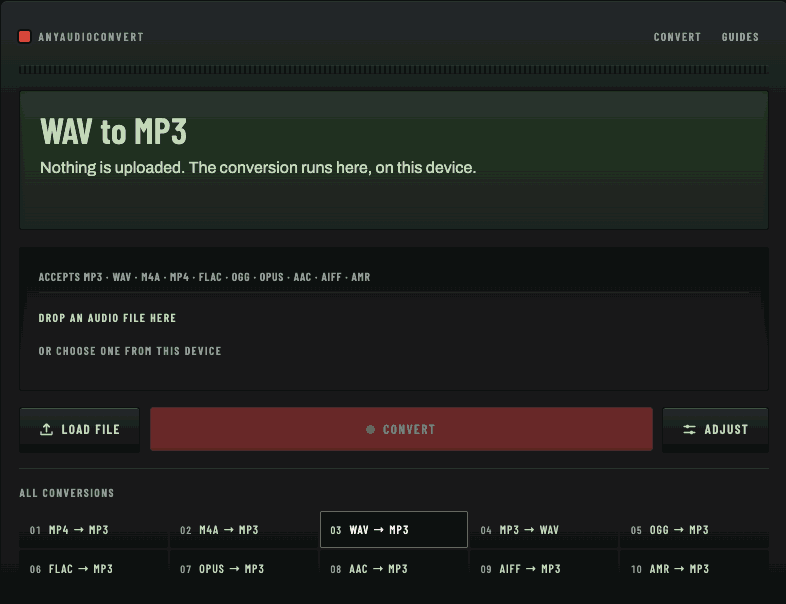The height and width of the screenshot is (604, 786).
Task: Select the 06 FLAC → MP3 conversion
Action: (x=94, y=569)
